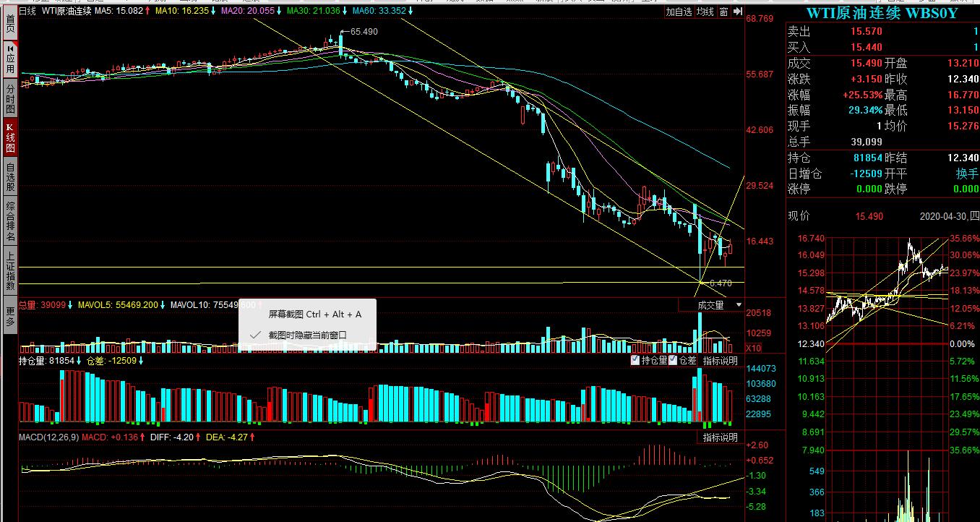Viewport: 980px width, 522px height.
Task: Open 指标说明 for the 持仓量 panel
Action: [721, 360]
